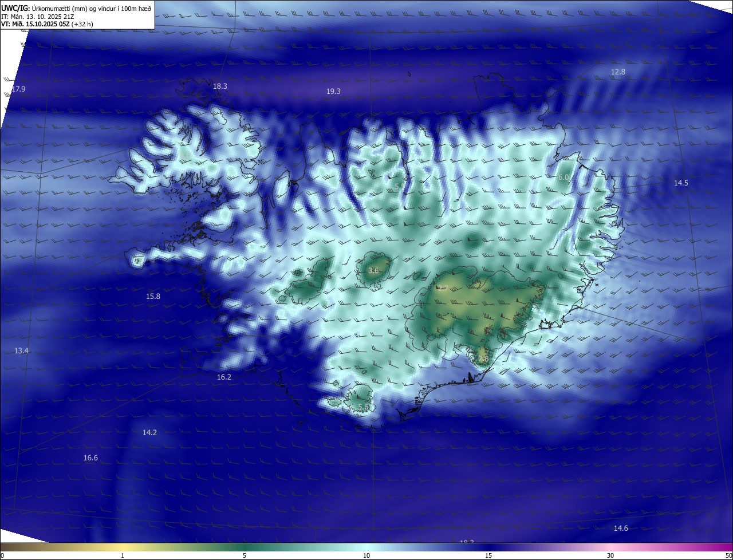This screenshot has height=560, width=733.
Task: Click the legend tick label 1
Action: (123, 556)
